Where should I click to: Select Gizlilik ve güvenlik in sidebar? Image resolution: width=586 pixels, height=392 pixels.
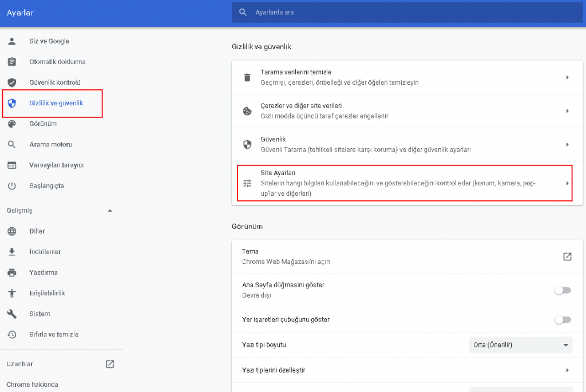56,103
